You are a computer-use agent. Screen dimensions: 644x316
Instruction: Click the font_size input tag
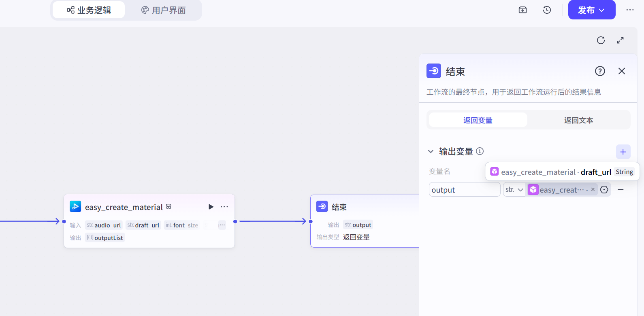point(182,225)
